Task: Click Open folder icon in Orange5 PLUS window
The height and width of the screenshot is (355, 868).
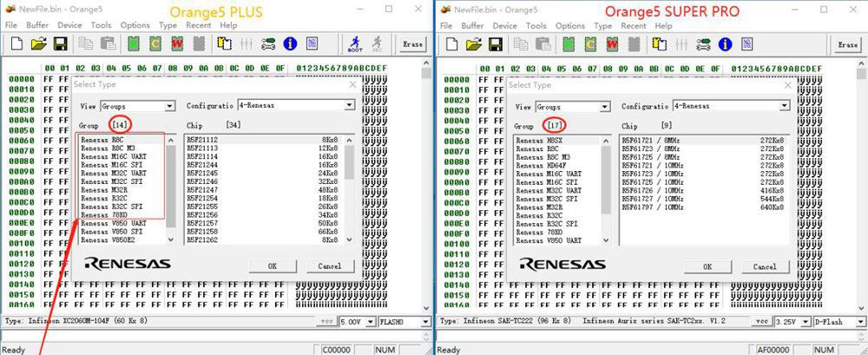Action: point(39,43)
